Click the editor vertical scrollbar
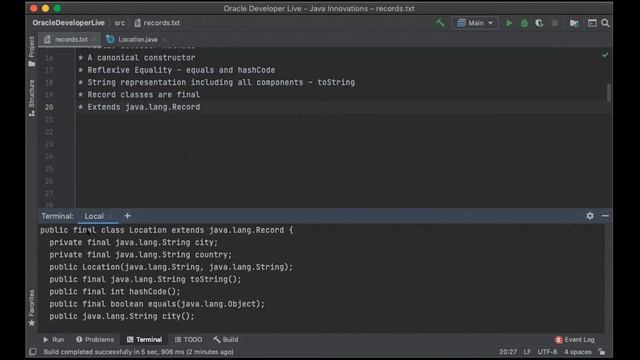640x360 pixels. click(609, 93)
